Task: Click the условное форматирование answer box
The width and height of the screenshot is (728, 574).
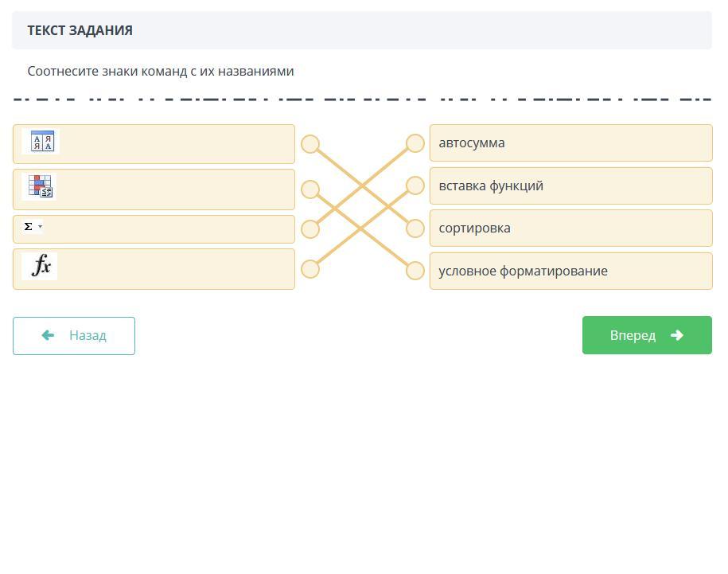Action: [570, 271]
